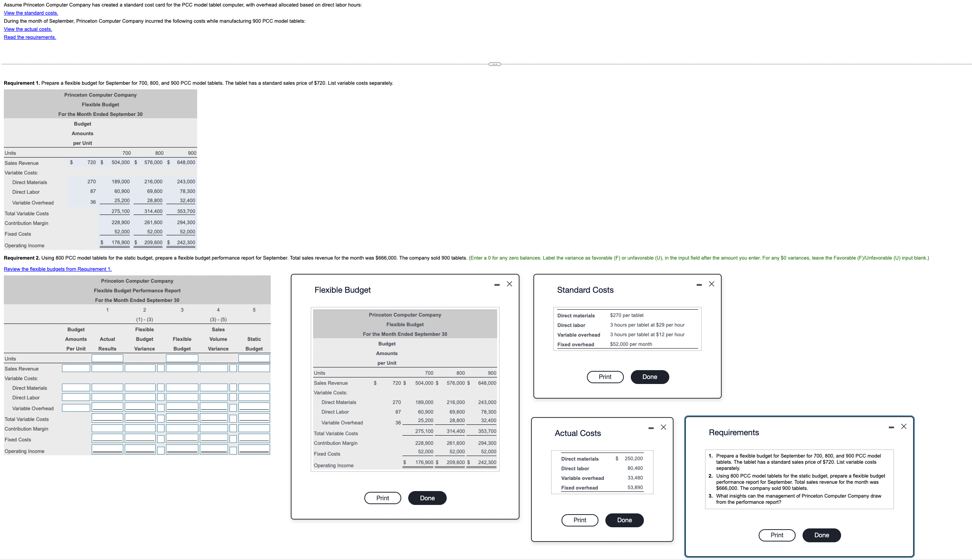Close the Flexible Budget popup
972x560 pixels.
click(509, 284)
